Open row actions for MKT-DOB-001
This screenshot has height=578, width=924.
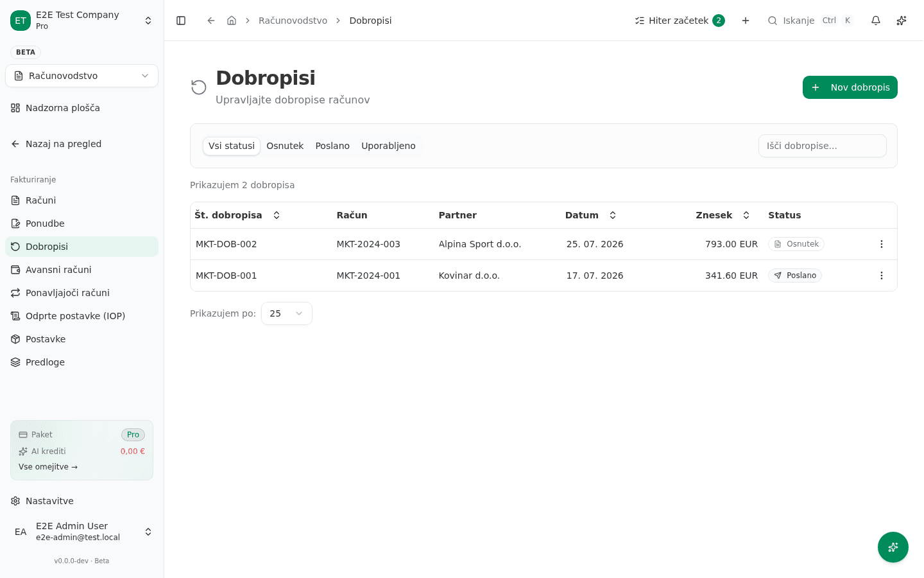882,276
